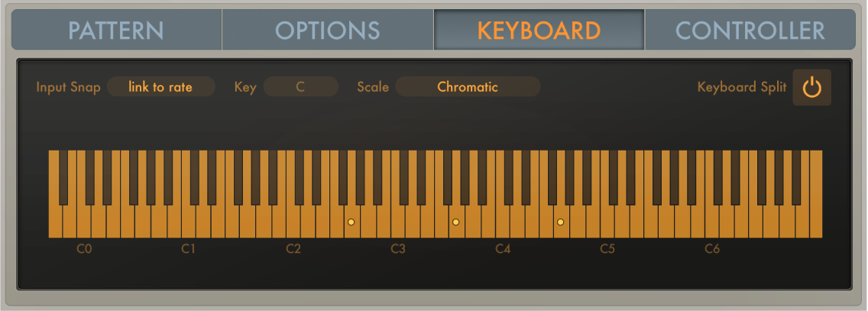Click the leftmost white key on the keyboard
This screenshot has height=311, width=868.
click(x=54, y=222)
